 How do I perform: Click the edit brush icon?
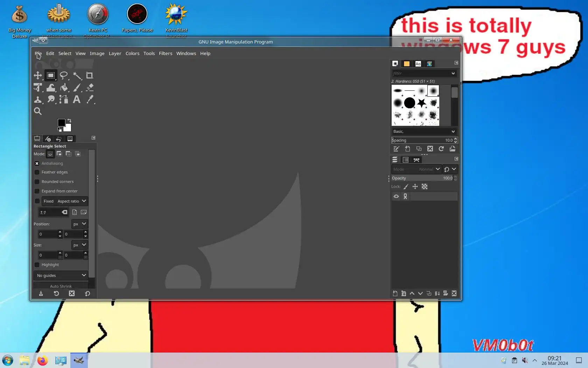pos(396,149)
